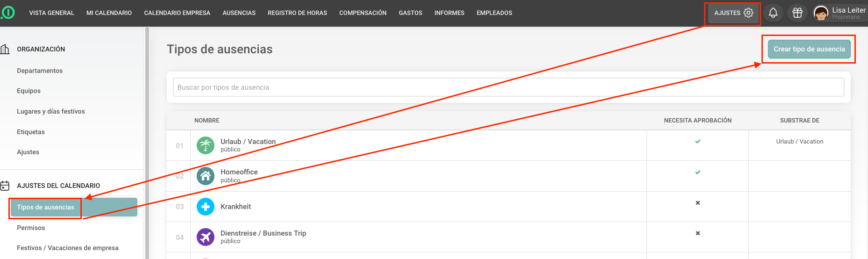Open the notifications bell icon
This screenshot has height=259, width=868.
[x=773, y=13]
